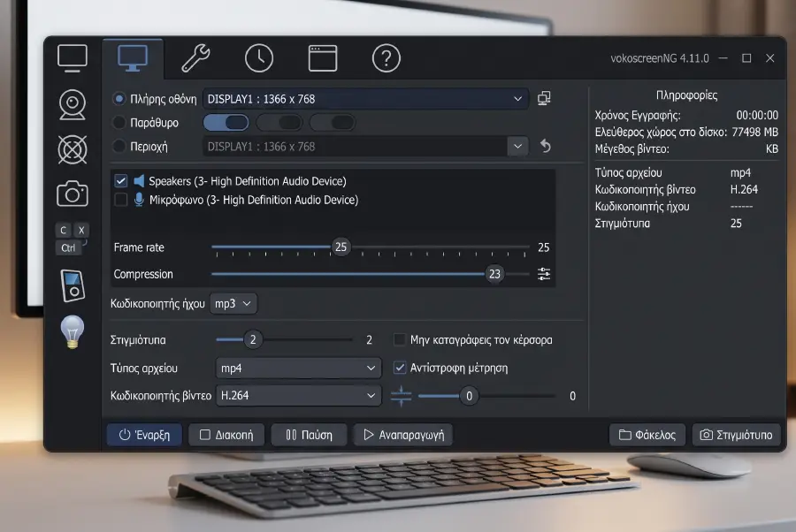Open the compression advanced settings icon

point(544,274)
